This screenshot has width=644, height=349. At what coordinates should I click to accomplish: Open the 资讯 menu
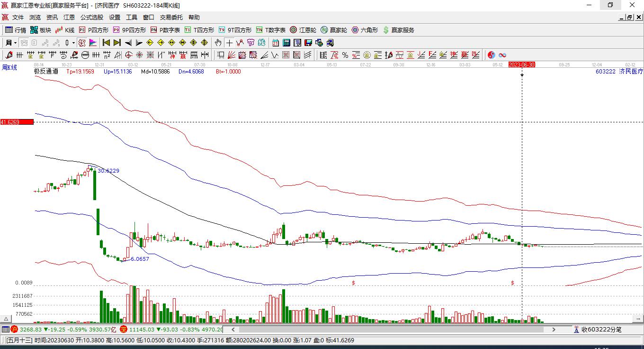(52, 18)
